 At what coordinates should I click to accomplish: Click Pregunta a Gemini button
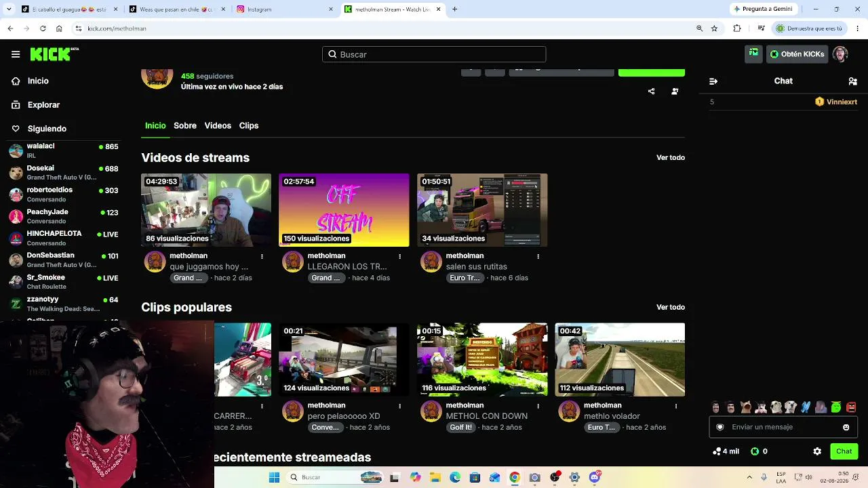pos(763,9)
